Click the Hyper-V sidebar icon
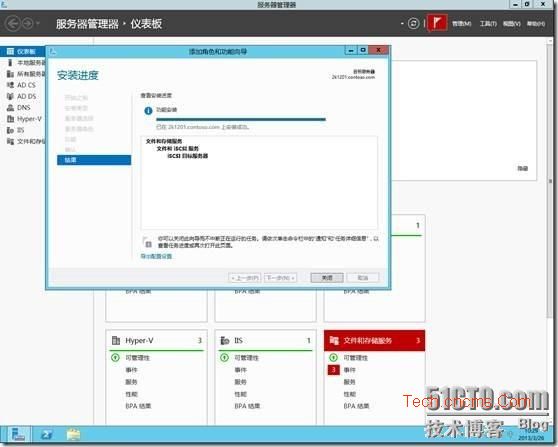Viewport: 558px width, 447px height. (x=10, y=119)
